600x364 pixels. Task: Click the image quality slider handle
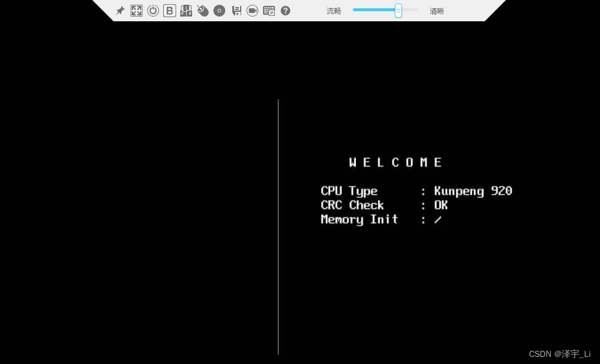click(398, 11)
